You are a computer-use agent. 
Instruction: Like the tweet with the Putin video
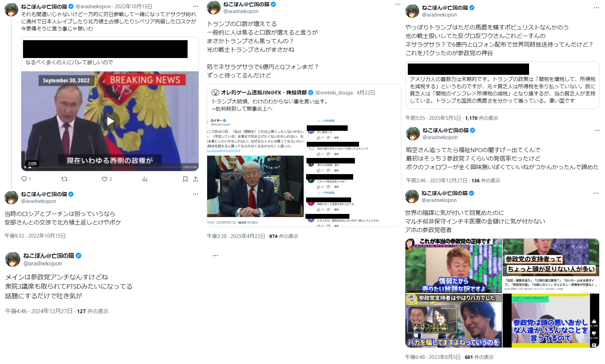(104, 179)
